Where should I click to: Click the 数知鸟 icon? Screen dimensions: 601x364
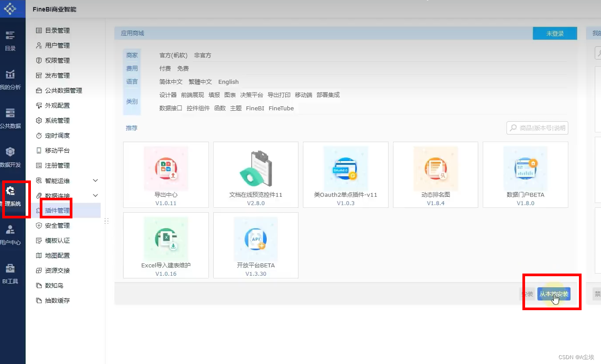click(x=39, y=285)
